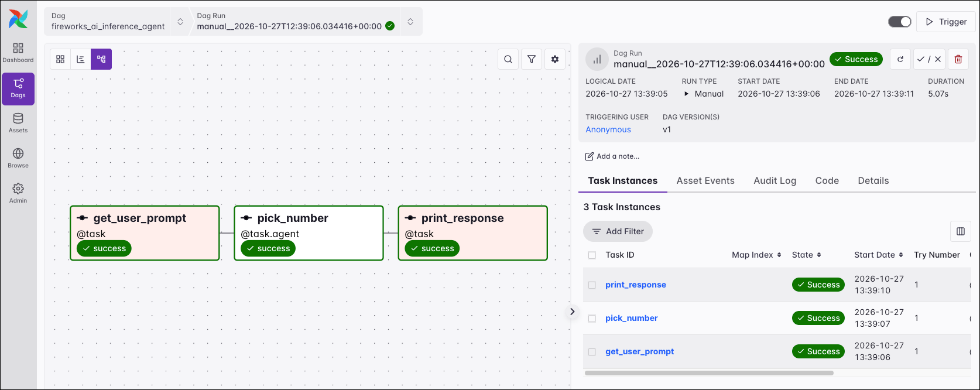This screenshot has width=980, height=390.
Task: Open the Assets sidebar item
Action: [18, 124]
